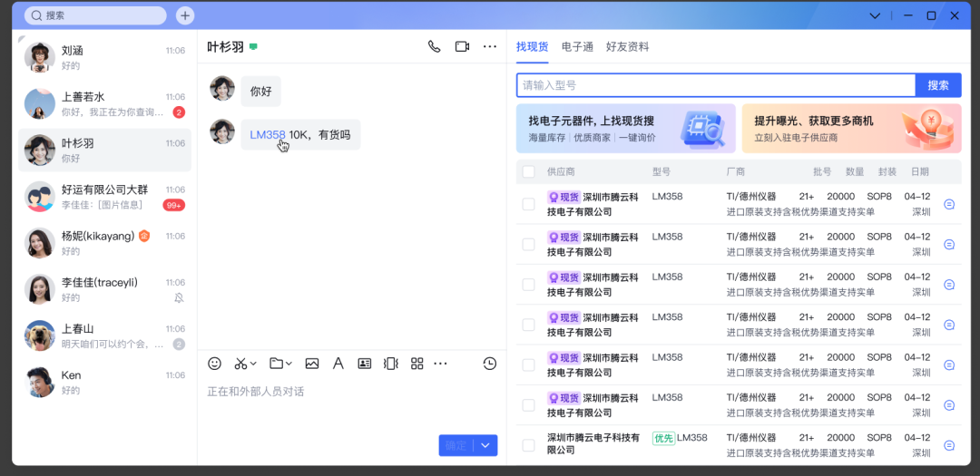Viewport: 980px width, 476px height.
Task: Check the 优先 LM358 row checkbox
Action: point(529,445)
